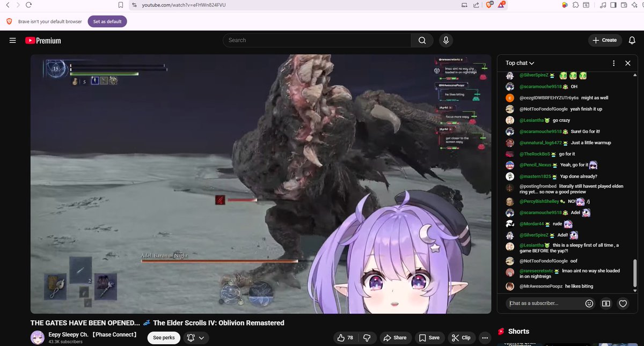Viewport: 644px width, 346px height.
Task: Open the Extensions puzzle icon
Action: click(x=575, y=5)
